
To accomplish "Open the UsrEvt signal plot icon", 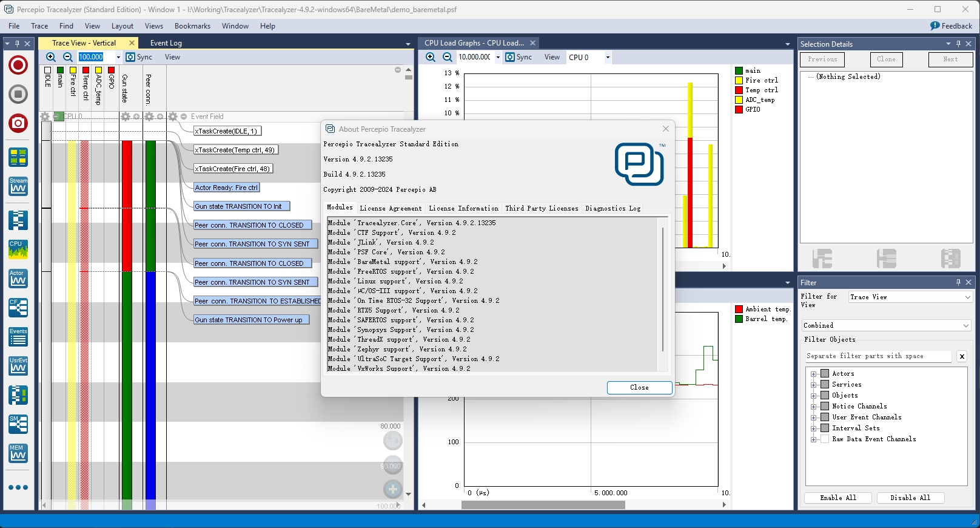I will point(18,366).
